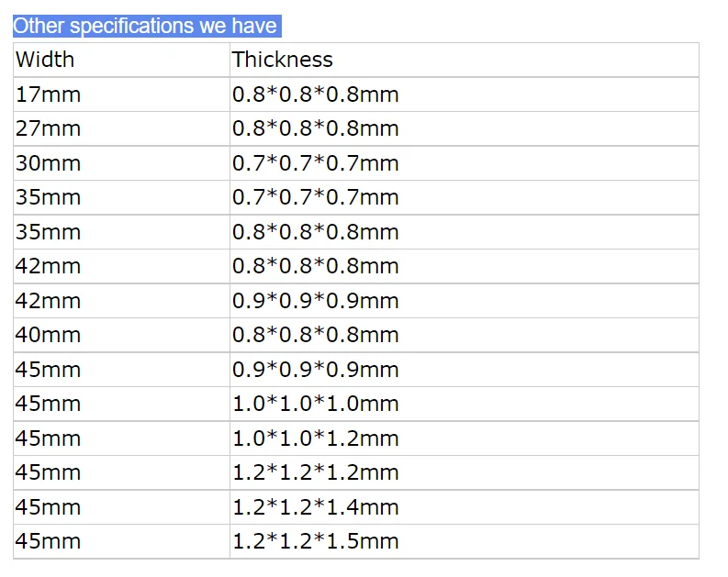Click the 1.0*1.0*1.0mm thickness cell
Screen dimensions: 728x577
click(x=315, y=405)
